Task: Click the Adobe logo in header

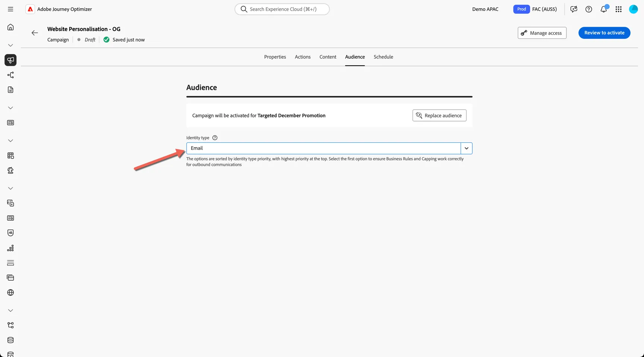Action: [30, 9]
